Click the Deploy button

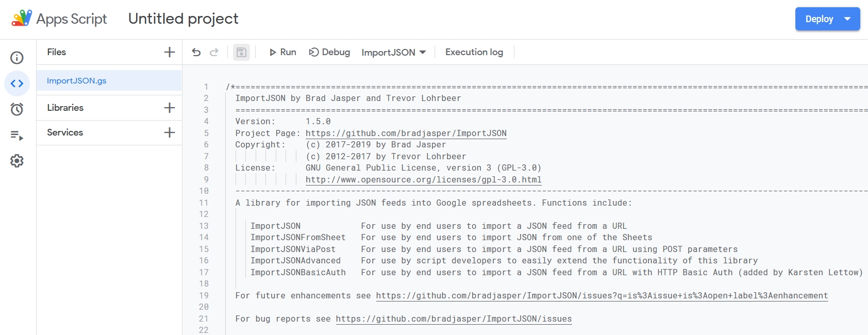tap(827, 19)
